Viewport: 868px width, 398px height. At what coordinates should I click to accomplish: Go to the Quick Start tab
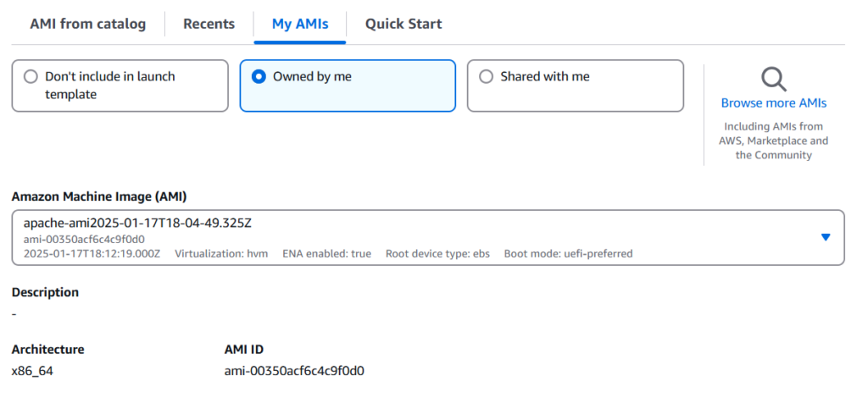[403, 24]
